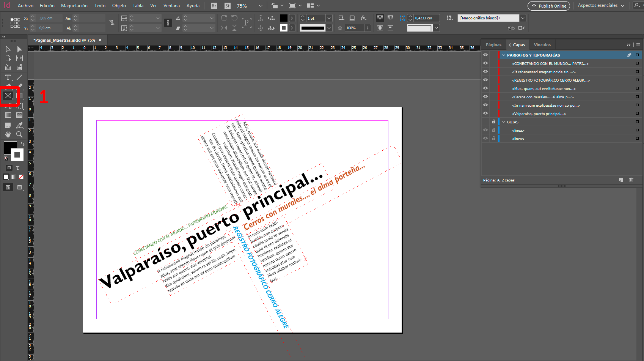Open the Maquetación menu
The width and height of the screenshot is (644, 361).
point(74,6)
